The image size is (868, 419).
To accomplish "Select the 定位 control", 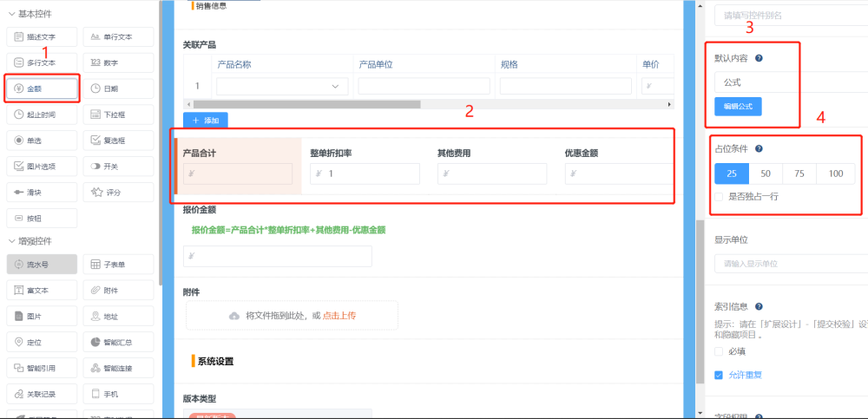I will coord(42,342).
